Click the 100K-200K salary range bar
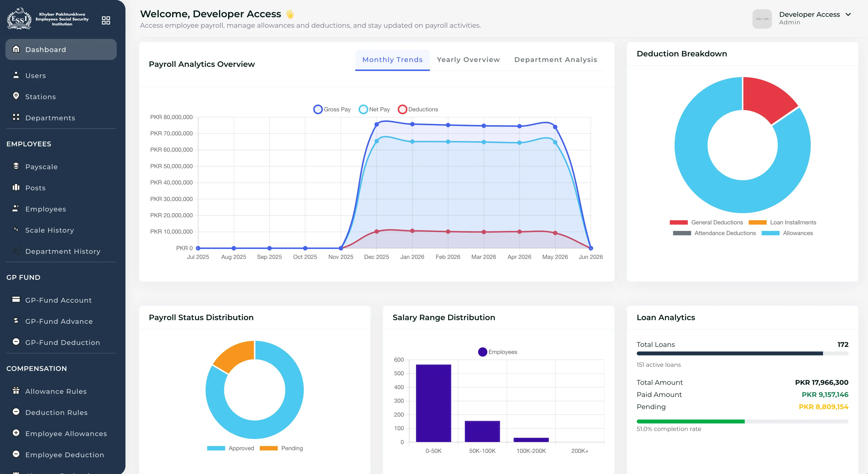The height and width of the screenshot is (474, 868). pos(531,440)
